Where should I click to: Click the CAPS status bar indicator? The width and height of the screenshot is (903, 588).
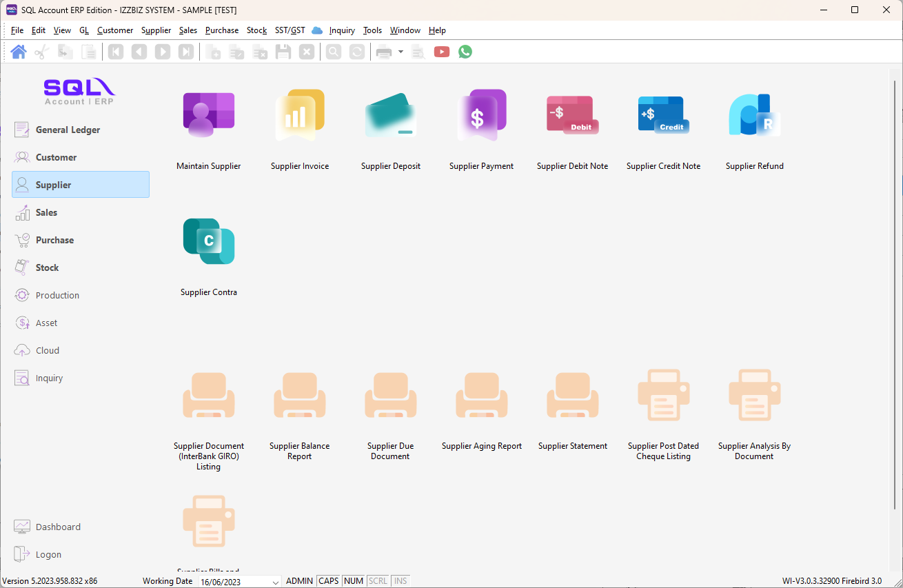329,581
